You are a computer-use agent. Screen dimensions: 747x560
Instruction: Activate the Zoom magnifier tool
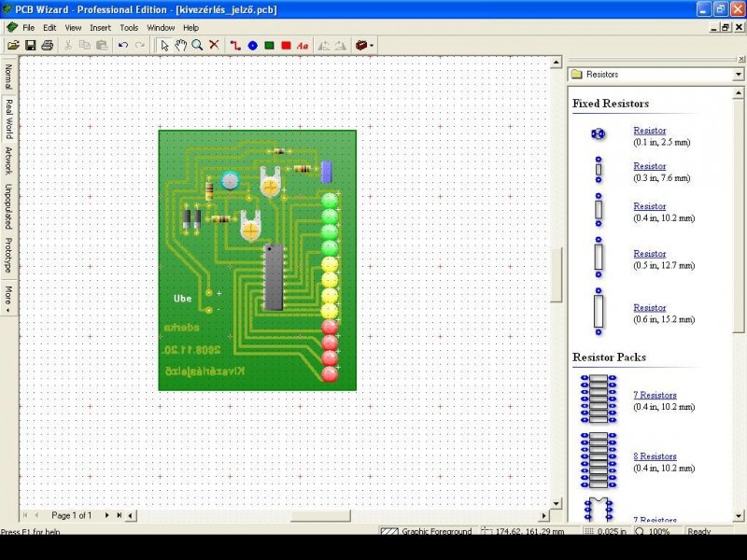point(197,46)
